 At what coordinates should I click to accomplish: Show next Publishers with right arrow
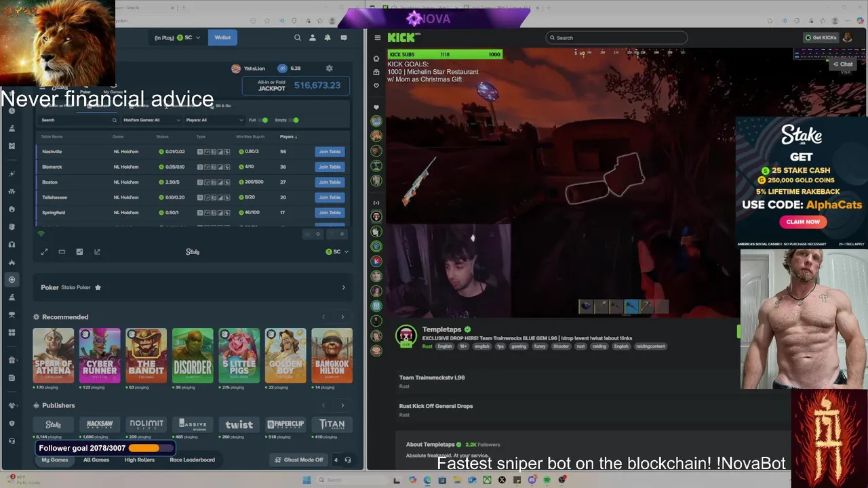[x=342, y=405]
